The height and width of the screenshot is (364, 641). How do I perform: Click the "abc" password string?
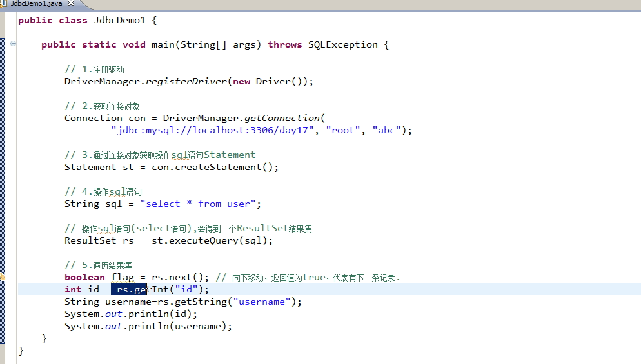[386, 130]
